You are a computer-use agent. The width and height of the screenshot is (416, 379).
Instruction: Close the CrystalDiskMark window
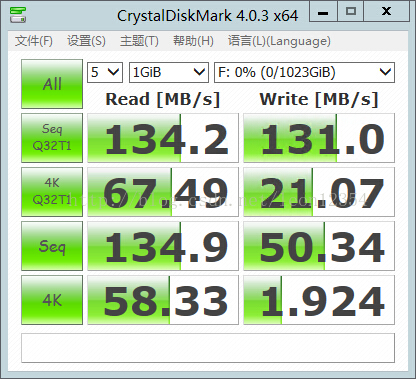pyautogui.click(x=386, y=11)
